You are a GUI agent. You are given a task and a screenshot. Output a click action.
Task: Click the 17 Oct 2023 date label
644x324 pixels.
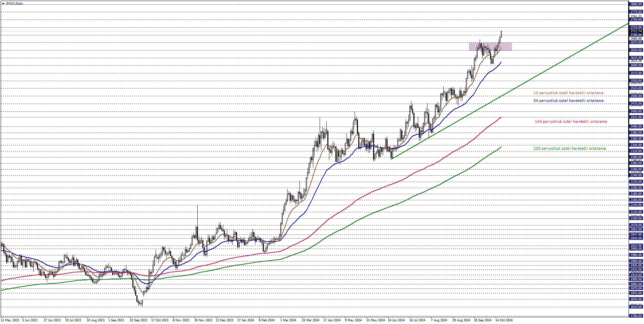click(160, 320)
